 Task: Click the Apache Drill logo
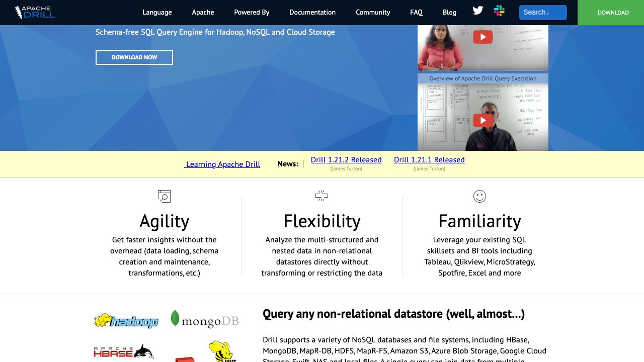tap(35, 13)
